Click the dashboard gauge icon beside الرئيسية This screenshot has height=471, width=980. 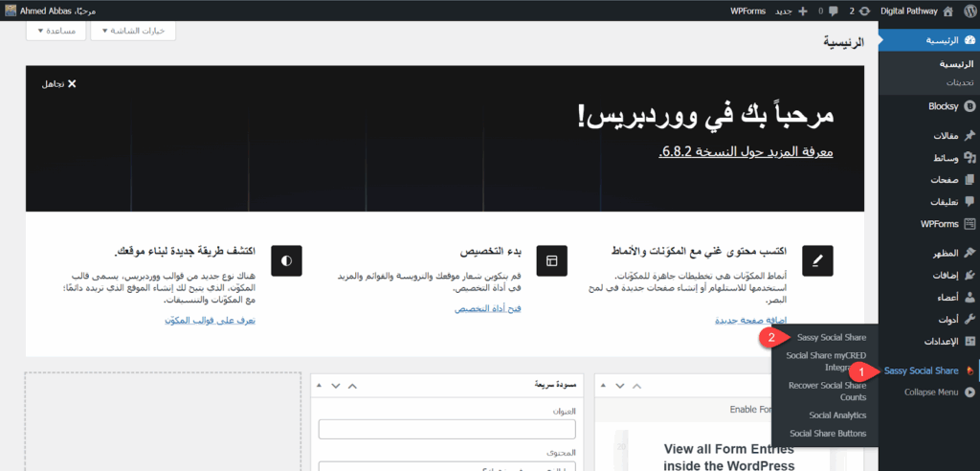(969, 40)
